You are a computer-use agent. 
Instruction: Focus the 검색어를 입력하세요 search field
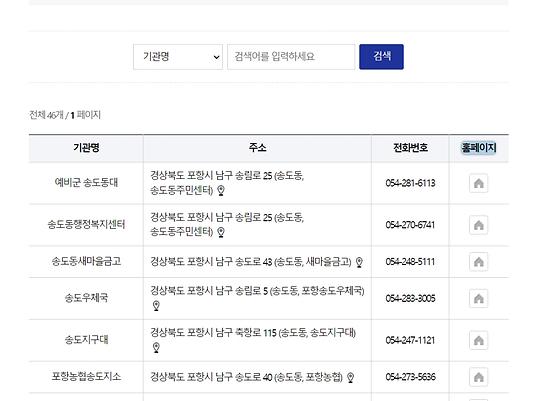(291, 57)
